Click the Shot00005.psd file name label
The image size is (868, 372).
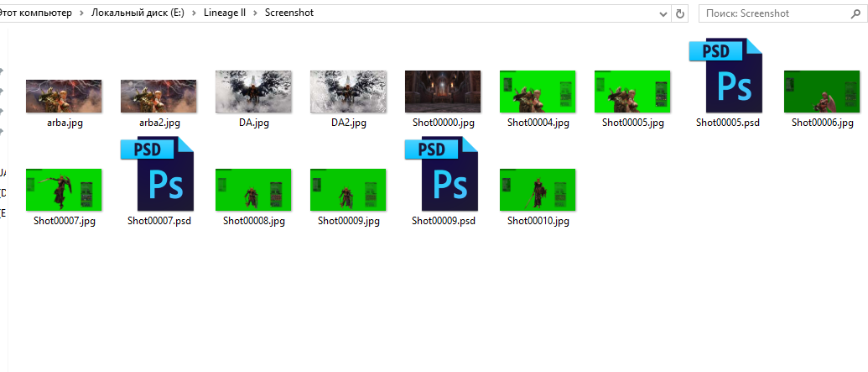tap(727, 123)
